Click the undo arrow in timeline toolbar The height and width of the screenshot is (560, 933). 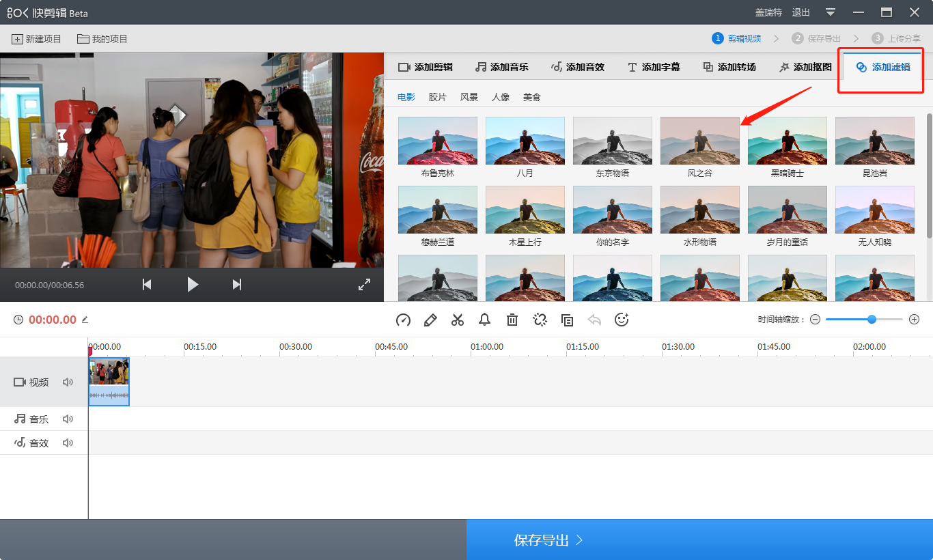click(594, 320)
